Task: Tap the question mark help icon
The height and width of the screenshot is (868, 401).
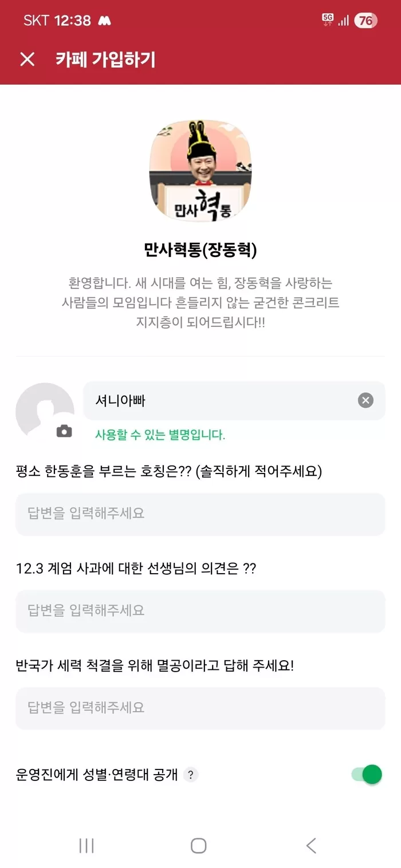Action: (x=191, y=774)
